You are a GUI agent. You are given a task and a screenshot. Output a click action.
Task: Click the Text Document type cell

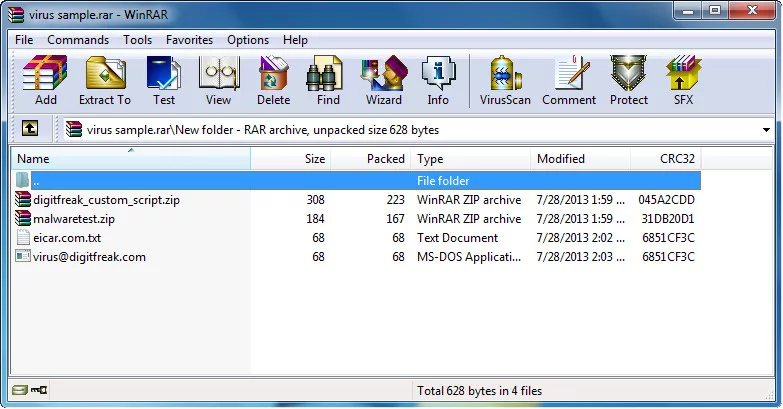457,237
